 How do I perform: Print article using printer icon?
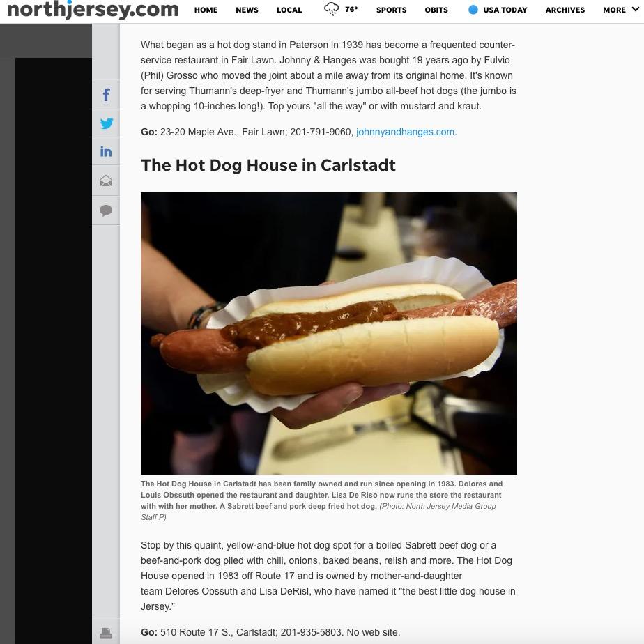tap(106, 633)
